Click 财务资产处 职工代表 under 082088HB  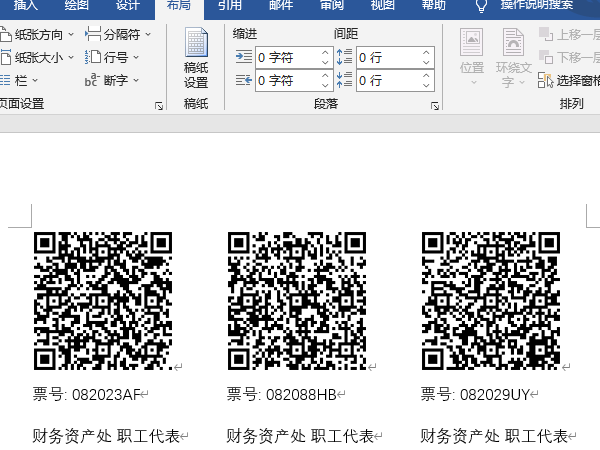(300, 436)
